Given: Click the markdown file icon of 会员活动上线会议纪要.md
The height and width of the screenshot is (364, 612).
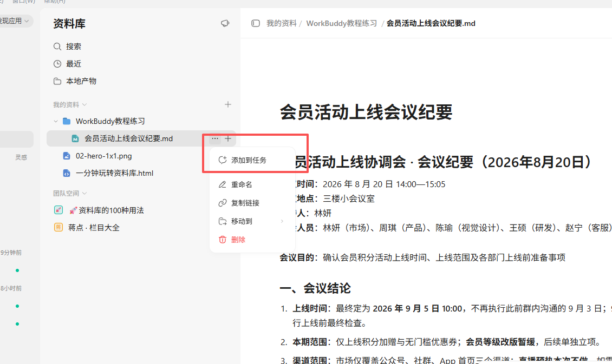Looking at the screenshot, I should (x=75, y=139).
